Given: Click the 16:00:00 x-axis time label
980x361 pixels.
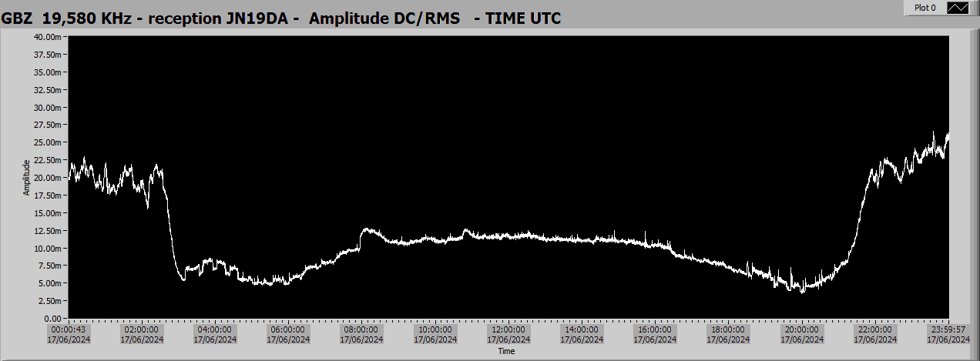Looking at the screenshot, I should click(x=654, y=329).
